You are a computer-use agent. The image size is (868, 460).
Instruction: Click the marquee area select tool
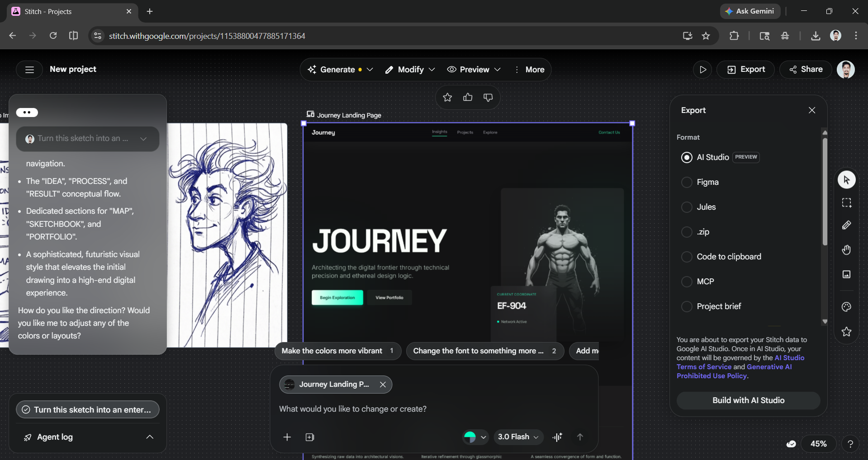(x=846, y=202)
